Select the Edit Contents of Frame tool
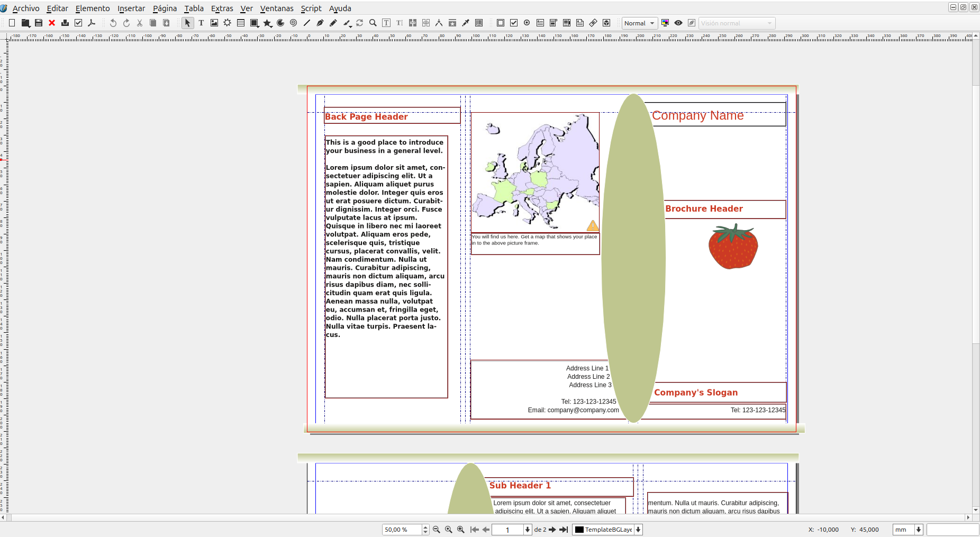 point(386,23)
